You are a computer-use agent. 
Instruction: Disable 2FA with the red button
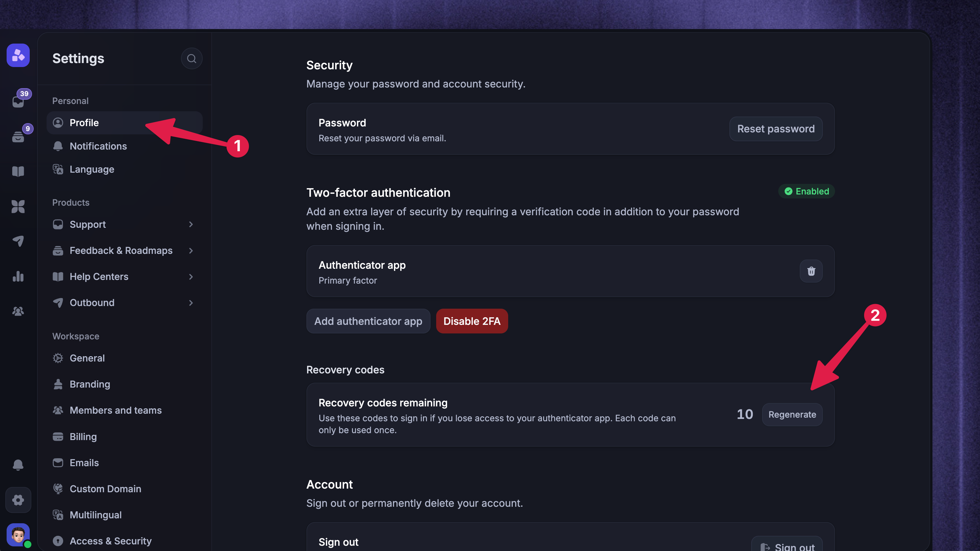coord(472,321)
